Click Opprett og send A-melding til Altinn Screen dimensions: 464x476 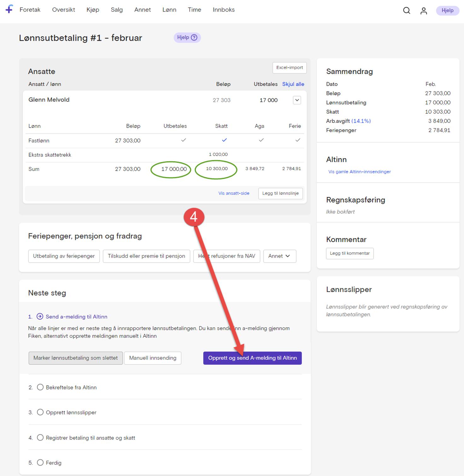[x=252, y=358]
